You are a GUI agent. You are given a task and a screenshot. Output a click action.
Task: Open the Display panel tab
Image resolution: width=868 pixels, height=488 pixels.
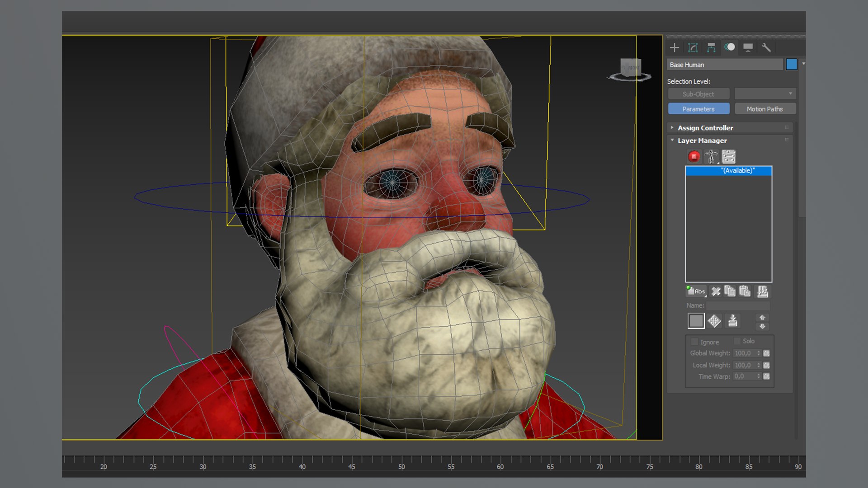tap(748, 47)
